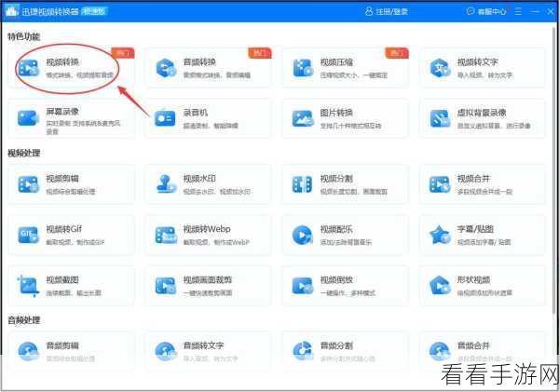Select the 音频合并 audio merge icon
Image resolution: width=559 pixels, height=392 pixels.
440,351
